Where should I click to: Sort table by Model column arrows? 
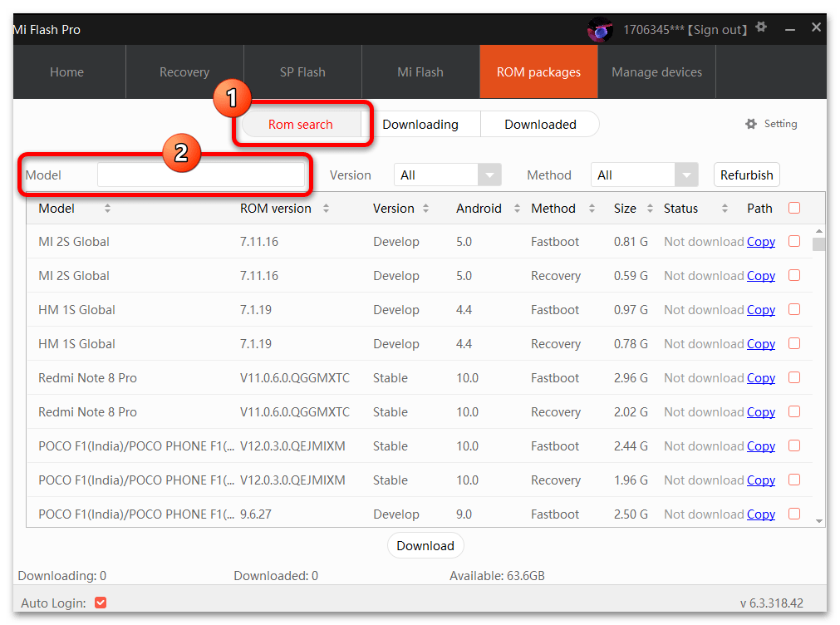[107, 209]
